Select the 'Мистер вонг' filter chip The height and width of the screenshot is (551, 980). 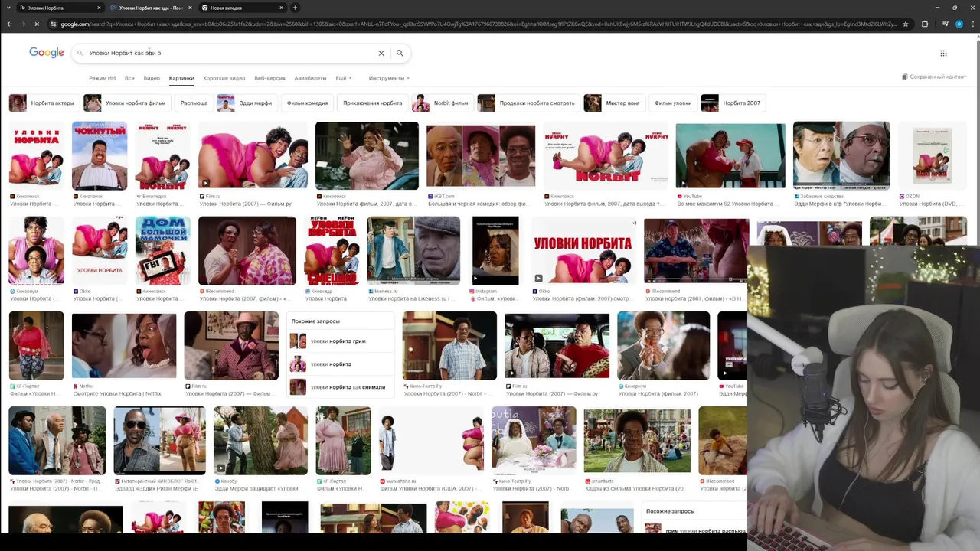click(613, 103)
